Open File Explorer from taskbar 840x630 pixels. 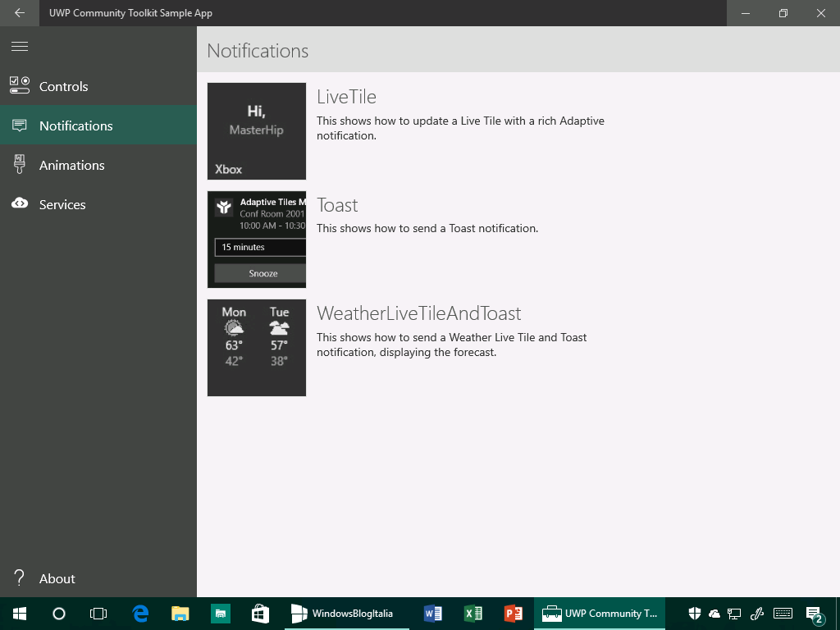pos(180,614)
